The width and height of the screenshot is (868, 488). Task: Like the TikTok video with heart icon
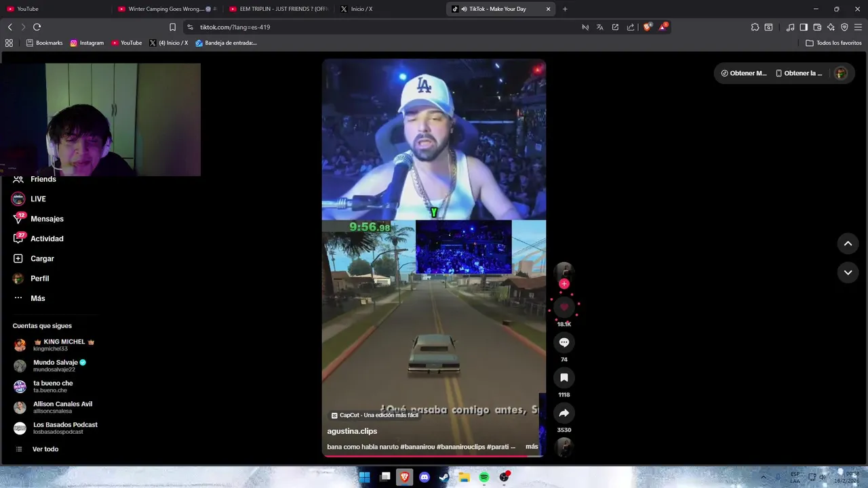(564, 307)
